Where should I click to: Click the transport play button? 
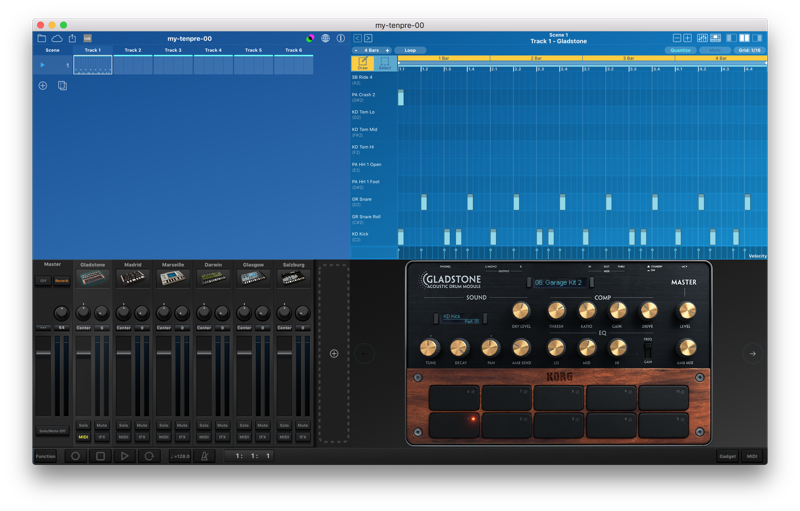125,456
